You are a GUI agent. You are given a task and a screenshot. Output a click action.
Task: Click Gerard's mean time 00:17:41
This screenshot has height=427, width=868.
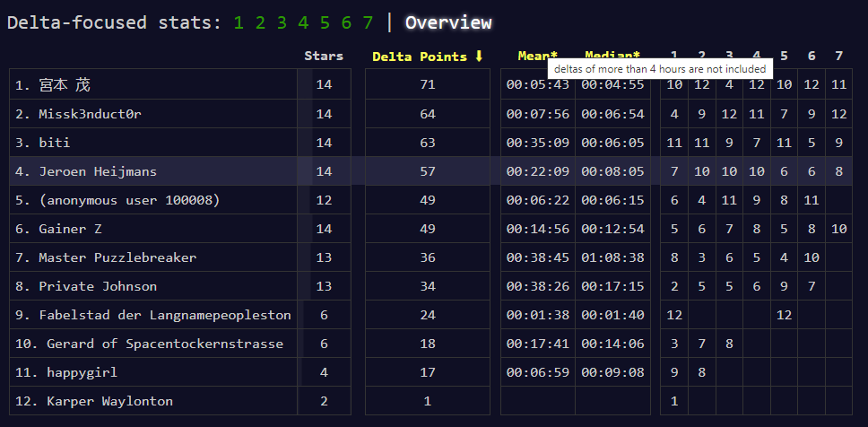537,344
